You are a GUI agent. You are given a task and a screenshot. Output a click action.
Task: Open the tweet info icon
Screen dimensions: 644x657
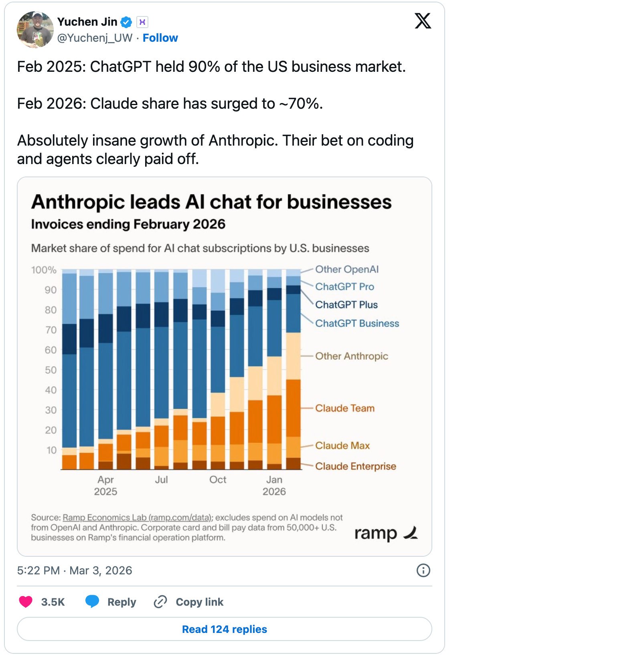[x=423, y=570]
